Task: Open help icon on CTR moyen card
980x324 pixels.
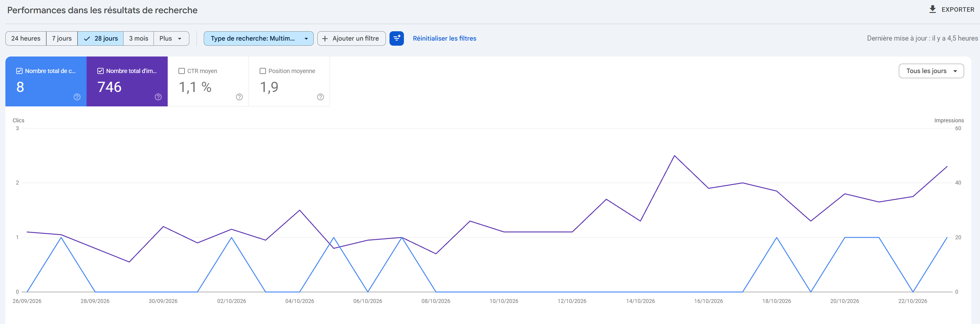Action: (x=239, y=97)
